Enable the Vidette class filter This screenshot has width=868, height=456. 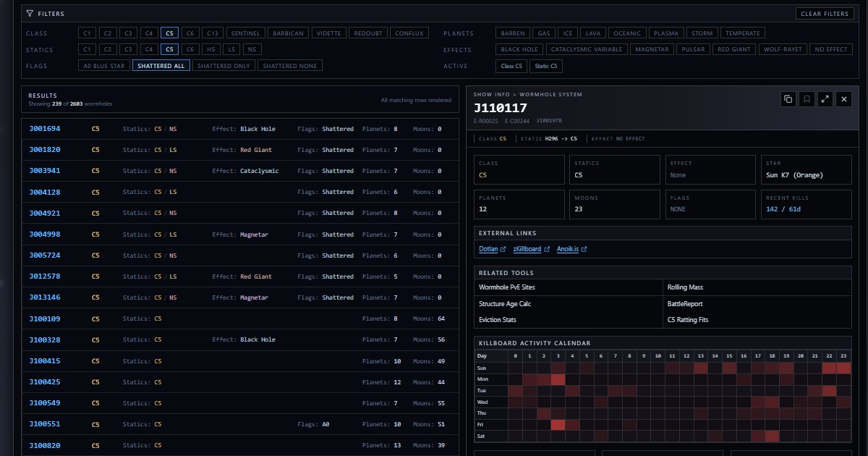[x=328, y=33]
